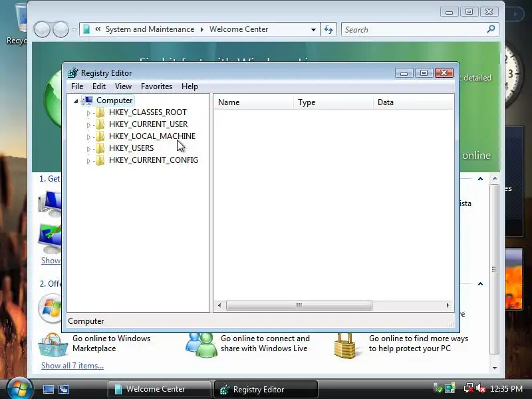Select the HKEY_LOCAL_MACHINE tree label
The height and width of the screenshot is (399, 532).
click(152, 136)
